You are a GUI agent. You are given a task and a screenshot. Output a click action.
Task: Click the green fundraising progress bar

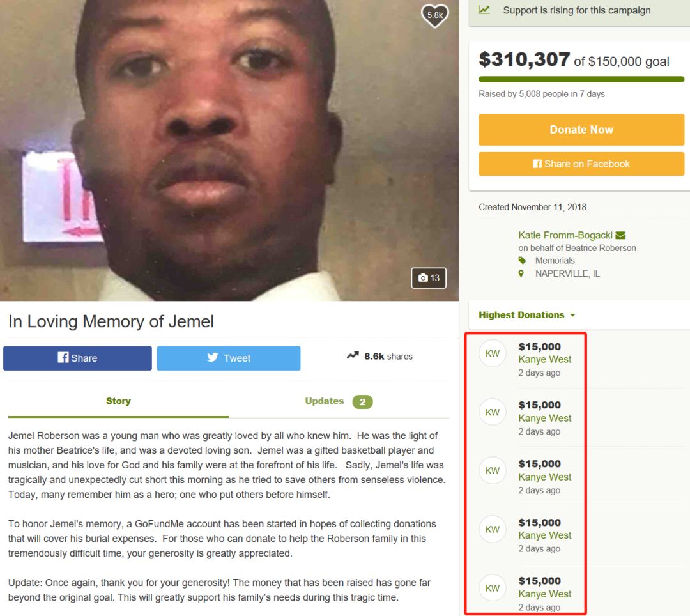point(581,79)
